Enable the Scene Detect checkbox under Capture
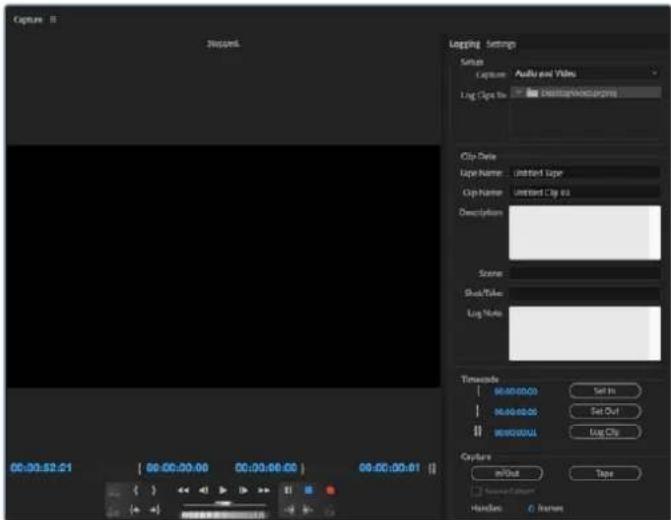This screenshot has height=520, width=671. click(x=476, y=491)
